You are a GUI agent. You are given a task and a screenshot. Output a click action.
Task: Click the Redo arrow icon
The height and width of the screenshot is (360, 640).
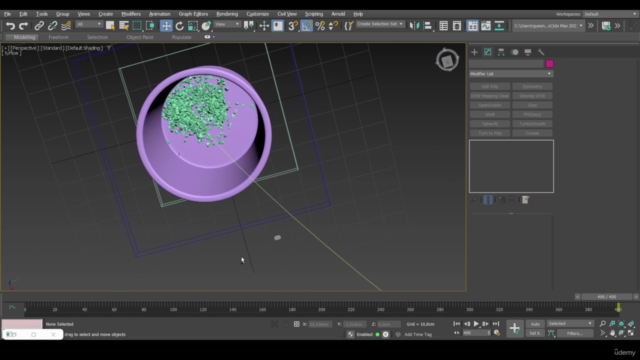[x=24, y=26]
